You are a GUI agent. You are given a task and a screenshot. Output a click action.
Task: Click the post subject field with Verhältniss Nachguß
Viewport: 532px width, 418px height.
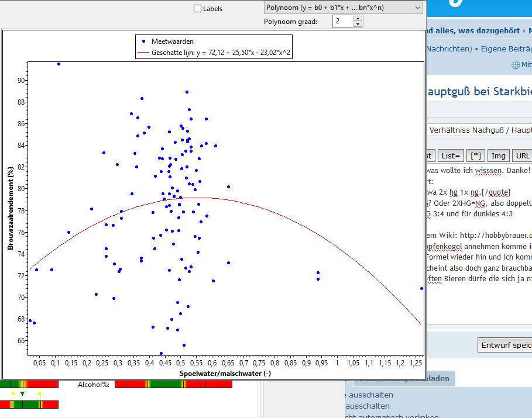pos(480,129)
